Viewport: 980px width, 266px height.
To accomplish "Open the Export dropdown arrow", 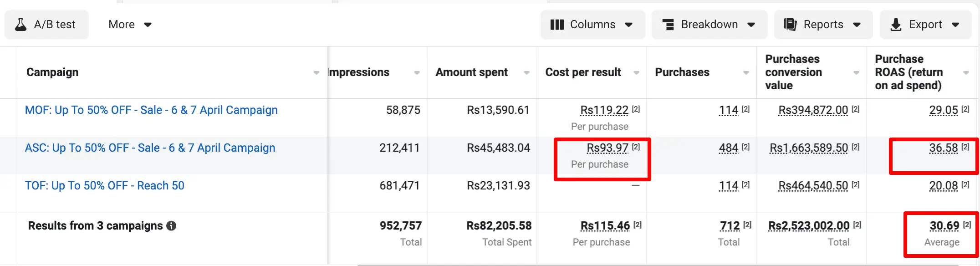I will [x=955, y=25].
